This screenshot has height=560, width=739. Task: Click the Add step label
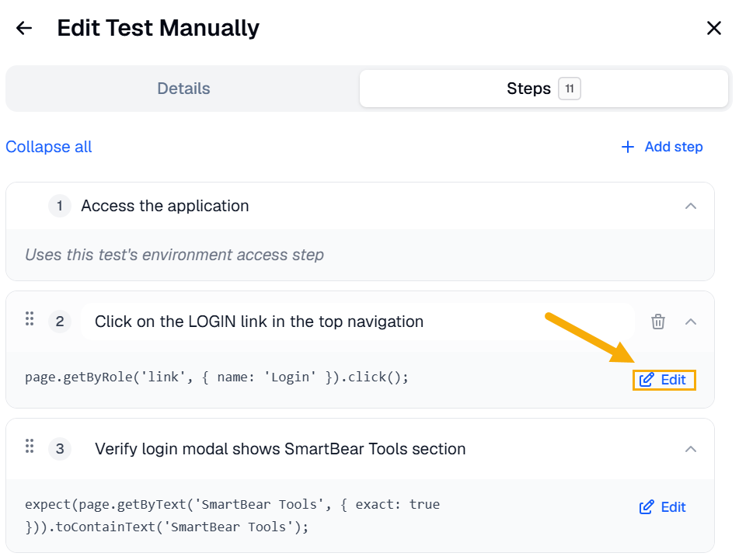pyautogui.click(x=674, y=147)
